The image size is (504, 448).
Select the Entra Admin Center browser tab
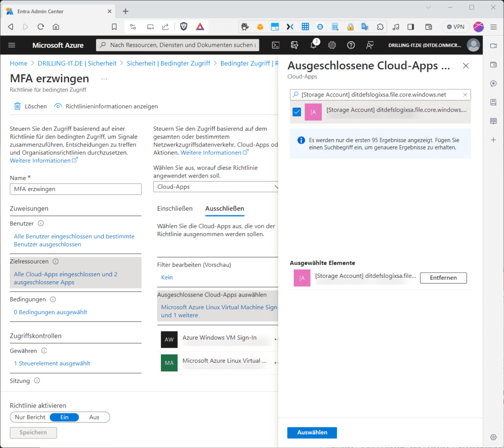[x=60, y=11]
